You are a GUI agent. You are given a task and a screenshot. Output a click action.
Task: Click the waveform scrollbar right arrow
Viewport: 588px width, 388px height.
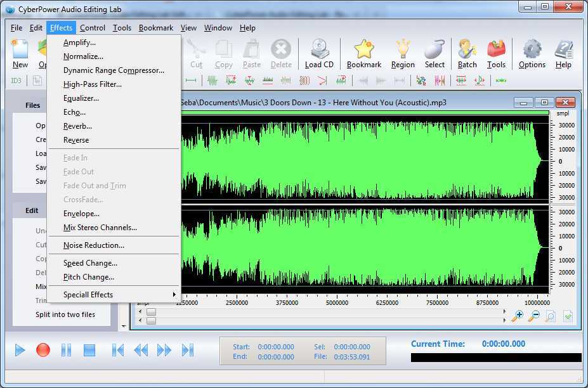506,311
